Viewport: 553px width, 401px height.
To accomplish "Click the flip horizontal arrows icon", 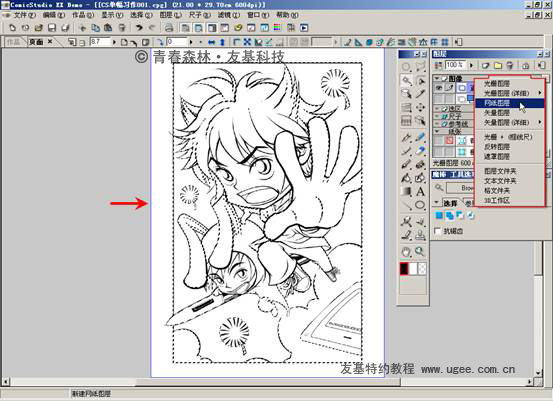I will tap(212, 42).
